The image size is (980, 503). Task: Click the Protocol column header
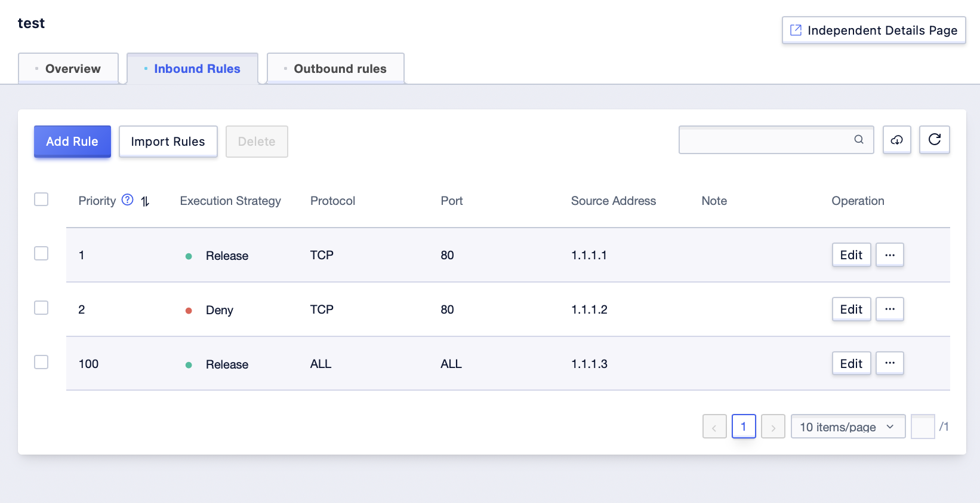click(332, 201)
